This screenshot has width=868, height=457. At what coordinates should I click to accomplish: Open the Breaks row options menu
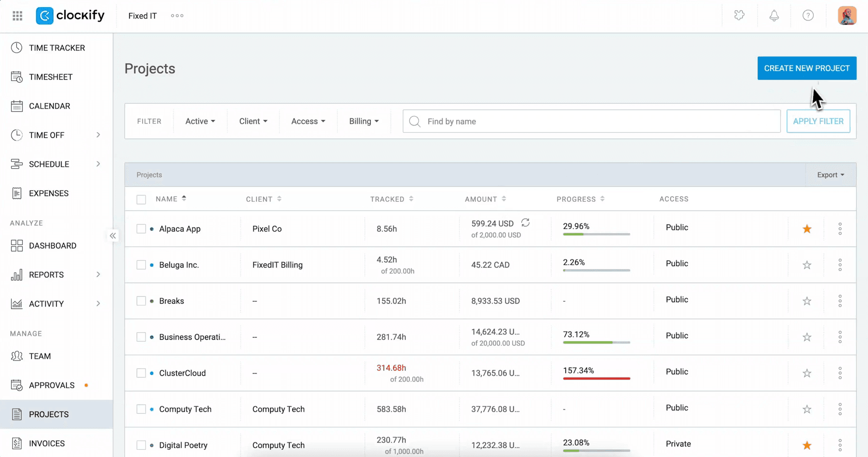(x=840, y=301)
